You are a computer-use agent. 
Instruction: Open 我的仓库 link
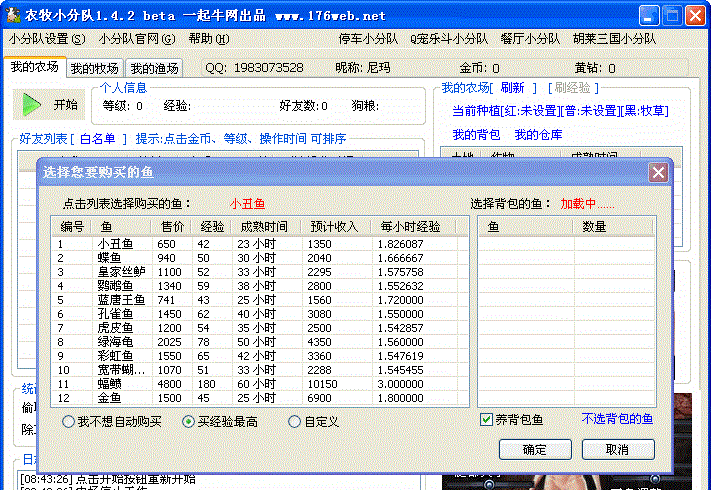(x=538, y=134)
